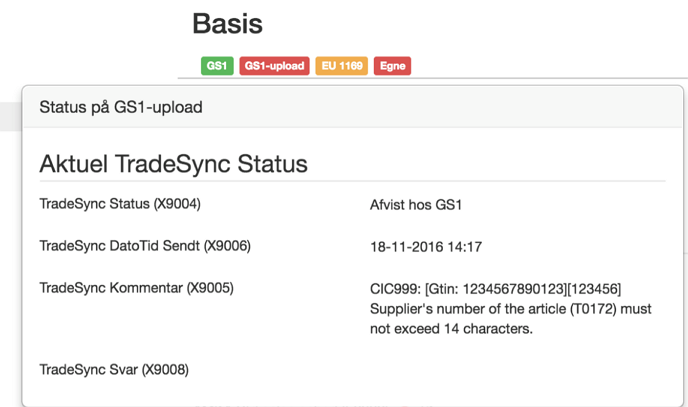
Task: Click the Basis section heading
Action: coord(227,23)
